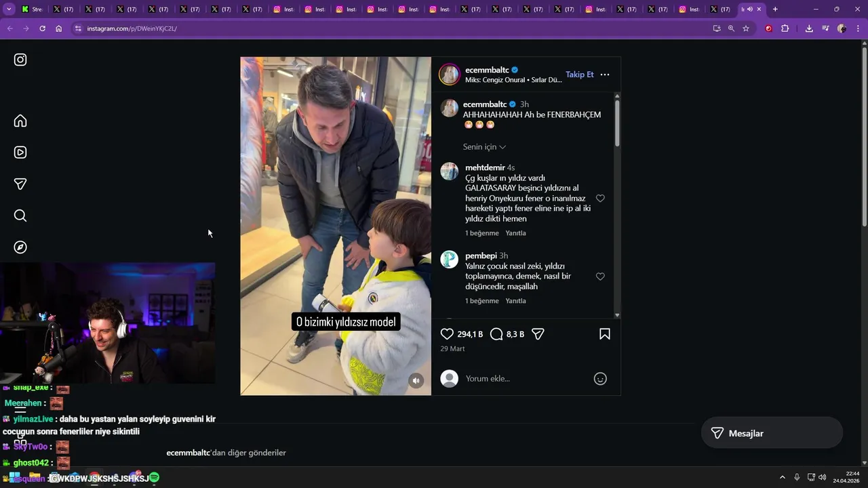Open the emoji picker in comment box
The image size is (868, 488).
tap(600, 379)
